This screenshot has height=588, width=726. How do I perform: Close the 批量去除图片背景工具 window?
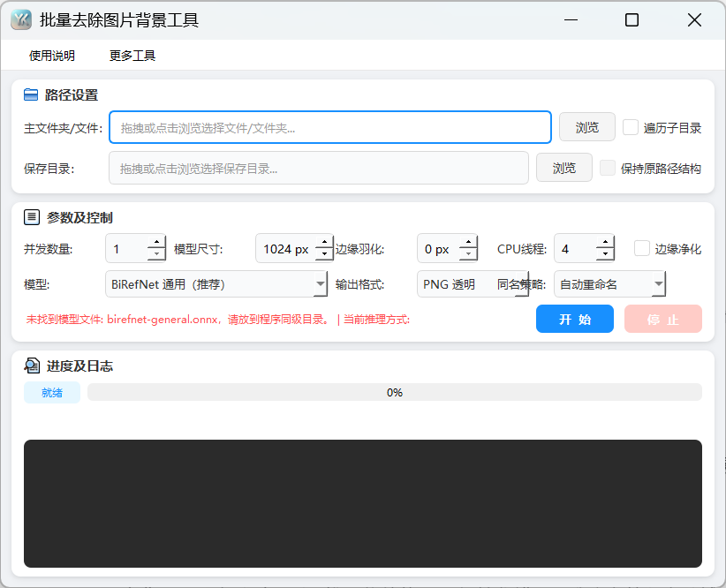[694, 20]
